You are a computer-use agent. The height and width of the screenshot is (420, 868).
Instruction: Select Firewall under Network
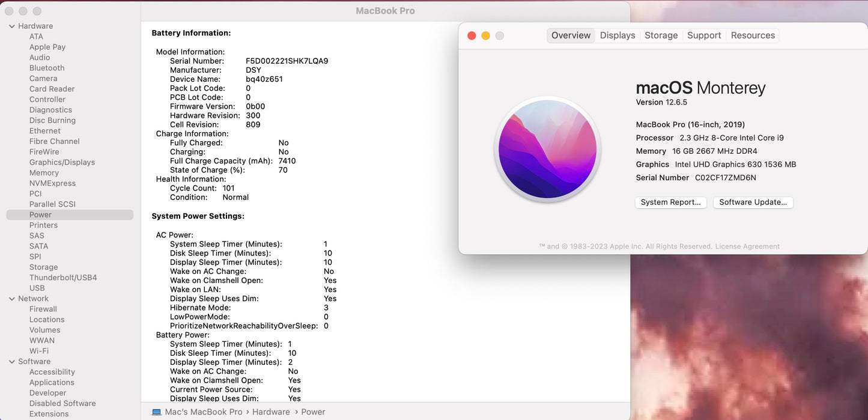(43, 308)
